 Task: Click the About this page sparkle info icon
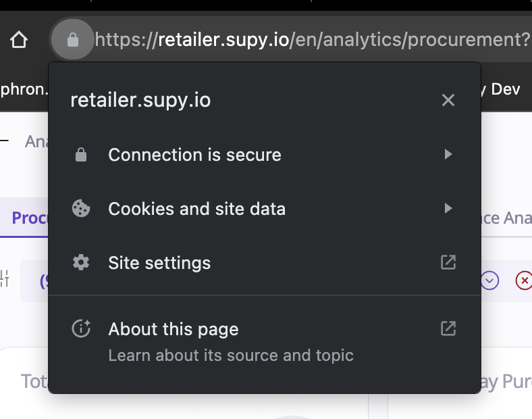pos(81,329)
